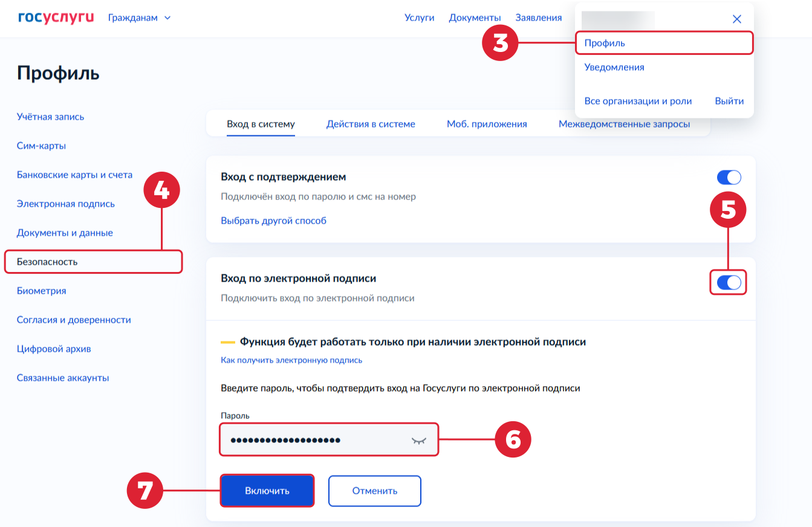
Task: Open Заявления in the top navigation
Action: pos(539,18)
